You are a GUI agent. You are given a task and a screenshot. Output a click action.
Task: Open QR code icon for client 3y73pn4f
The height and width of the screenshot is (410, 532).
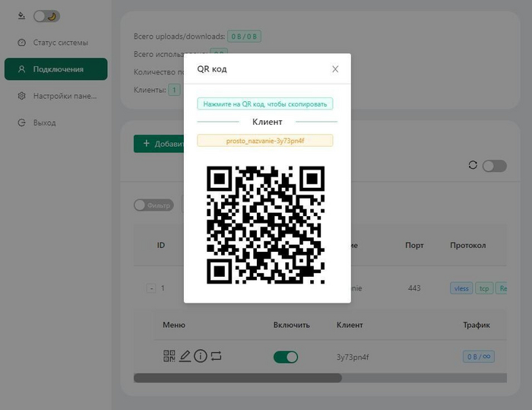click(x=169, y=356)
